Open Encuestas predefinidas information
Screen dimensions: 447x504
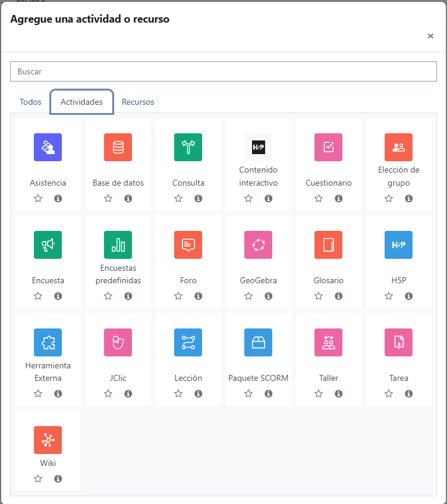(x=128, y=296)
